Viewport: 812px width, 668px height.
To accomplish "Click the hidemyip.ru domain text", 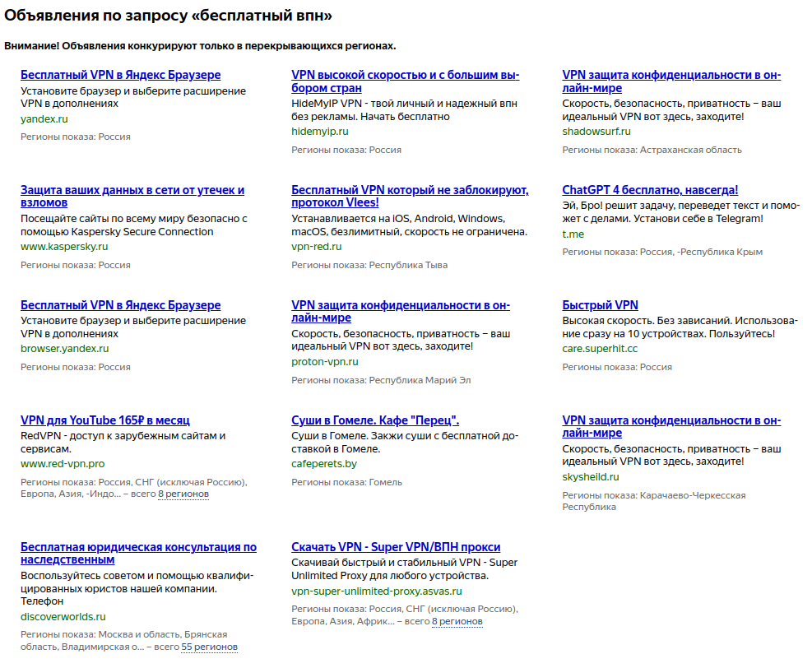I will point(319,132).
